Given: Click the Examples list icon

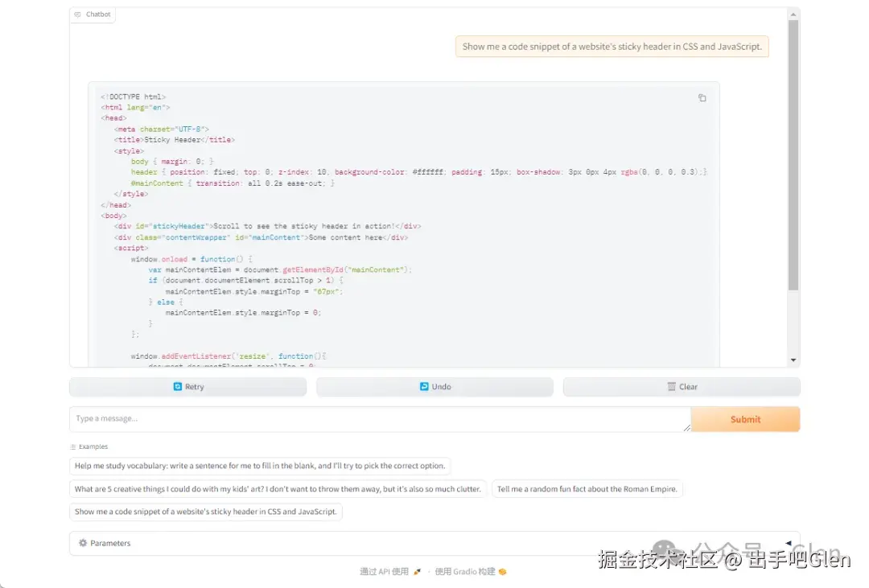Looking at the screenshot, I should pyautogui.click(x=73, y=446).
